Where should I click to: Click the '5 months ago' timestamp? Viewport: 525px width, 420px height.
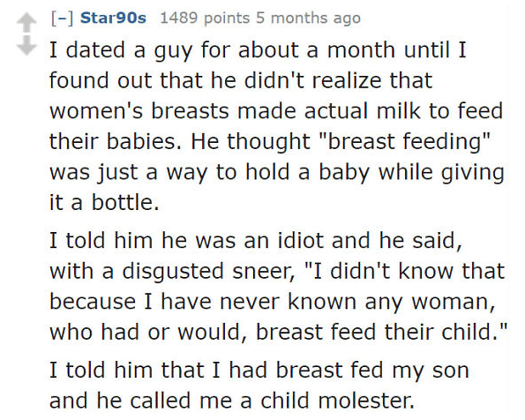308,18
